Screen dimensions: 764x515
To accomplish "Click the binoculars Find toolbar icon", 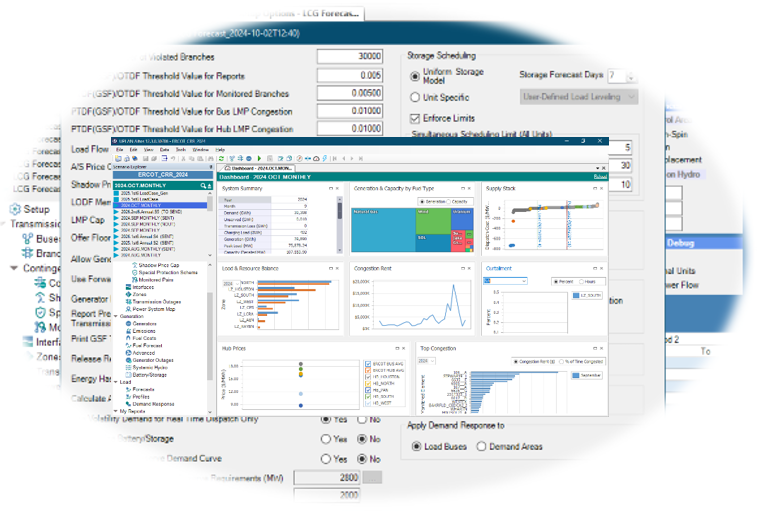I will pyautogui.click(x=210, y=158).
